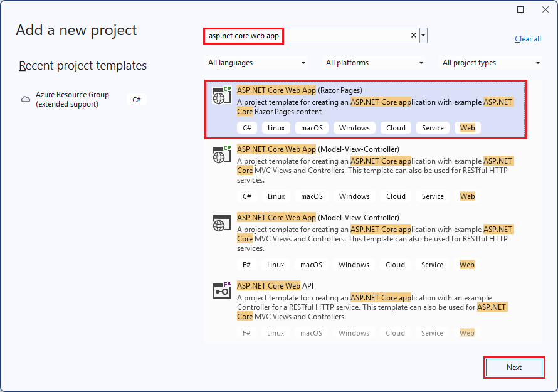Clear the search text with the X icon
The image size is (558, 392).
(x=413, y=35)
